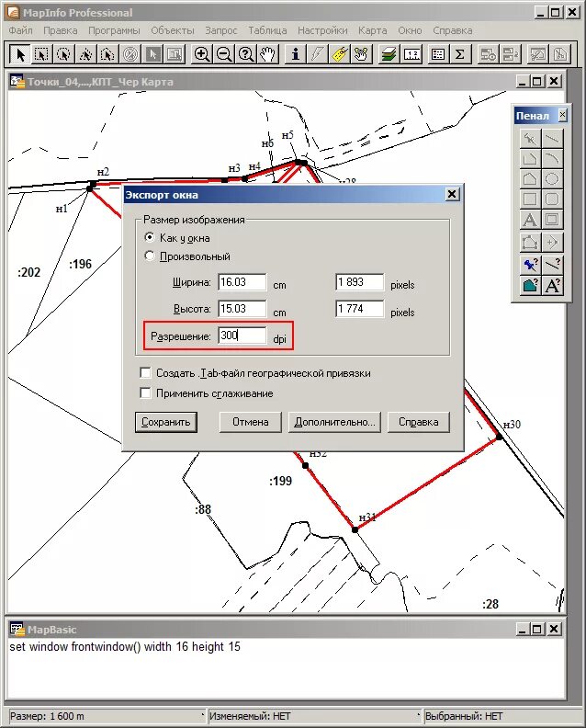This screenshot has height=728, width=586.
Task: Open the Настройки menu
Action: point(322,30)
